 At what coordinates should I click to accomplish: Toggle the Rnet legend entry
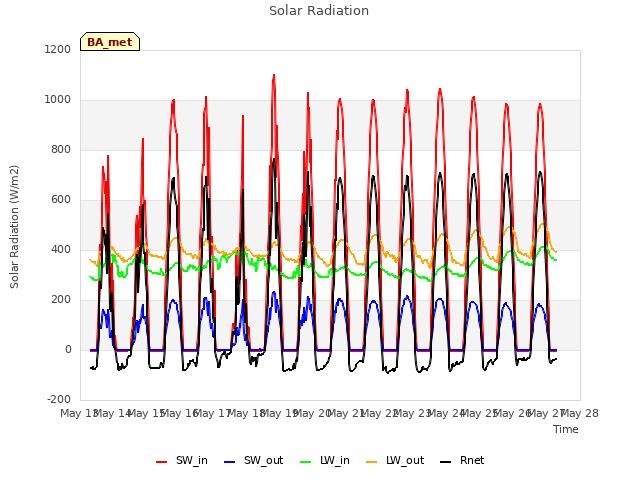tap(462, 461)
